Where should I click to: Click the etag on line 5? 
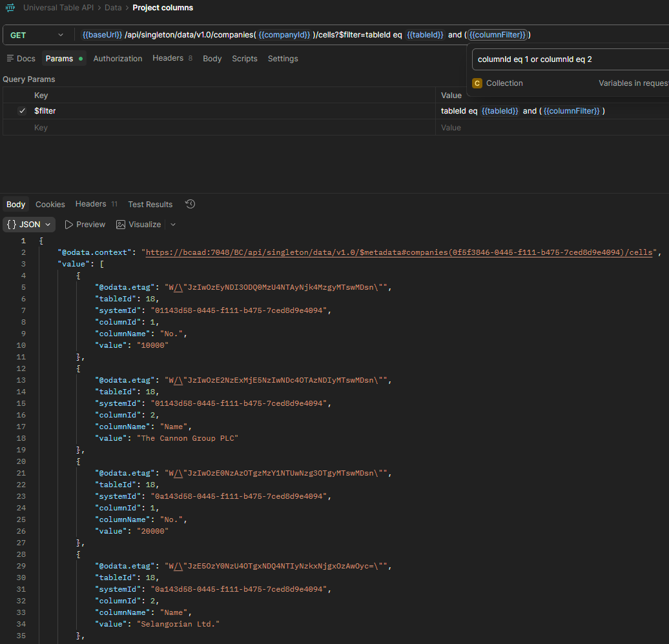[x=276, y=287]
